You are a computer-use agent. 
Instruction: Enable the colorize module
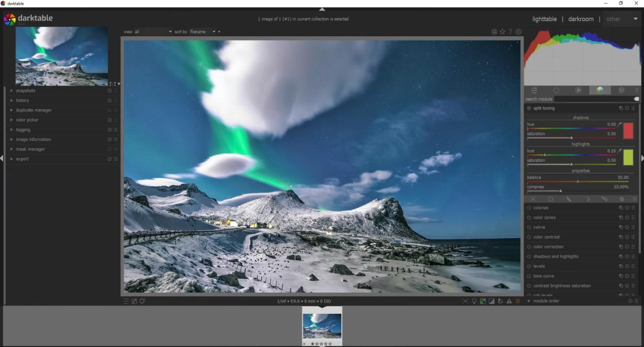point(529,208)
